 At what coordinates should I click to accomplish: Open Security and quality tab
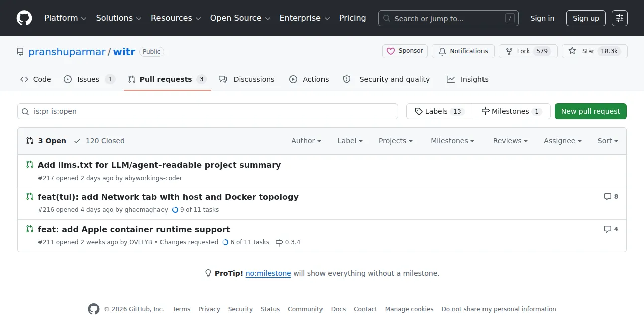click(386, 79)
